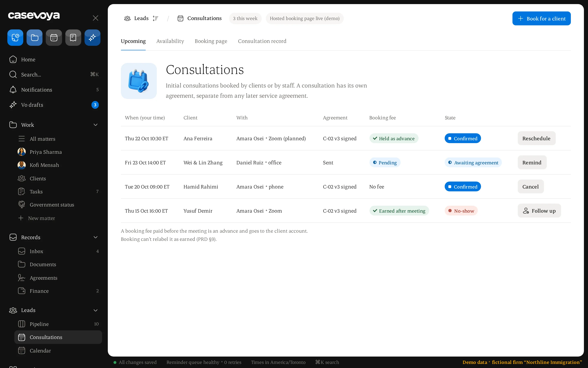Open Government status page
This screenshot has width=588, height=368.
click(58, 205)
